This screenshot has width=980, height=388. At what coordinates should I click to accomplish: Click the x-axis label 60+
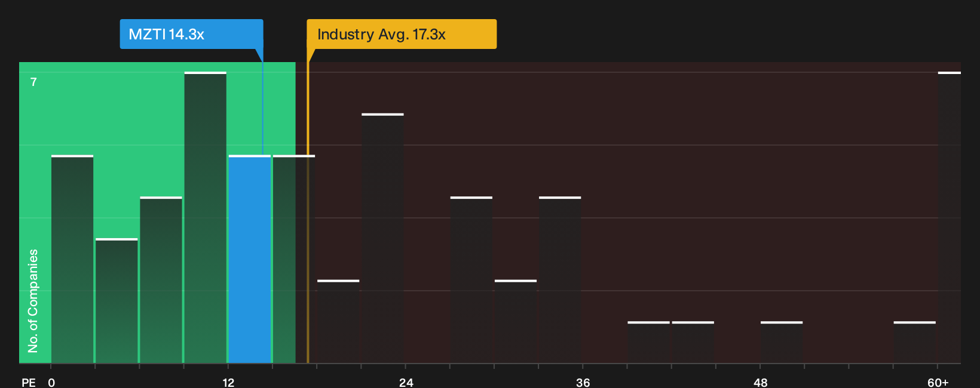click(938, 382)
